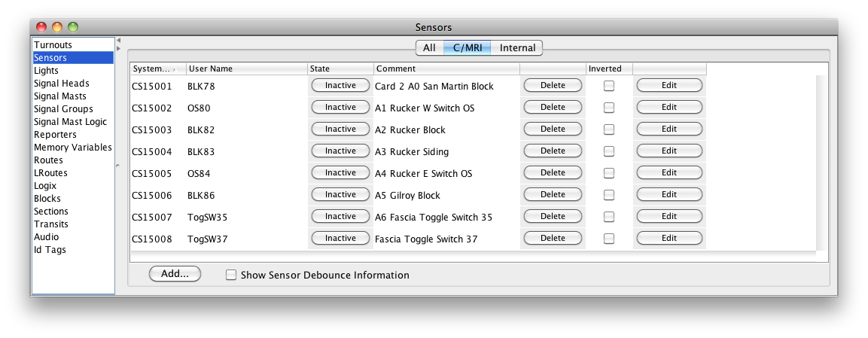This screenshot has height=338, width=868.
Task: Click the vertical scrollbar of sensor table
Action: 821,163
